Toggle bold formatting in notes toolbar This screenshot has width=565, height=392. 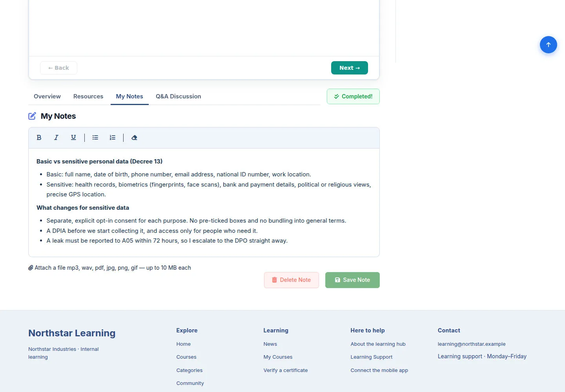39,138
